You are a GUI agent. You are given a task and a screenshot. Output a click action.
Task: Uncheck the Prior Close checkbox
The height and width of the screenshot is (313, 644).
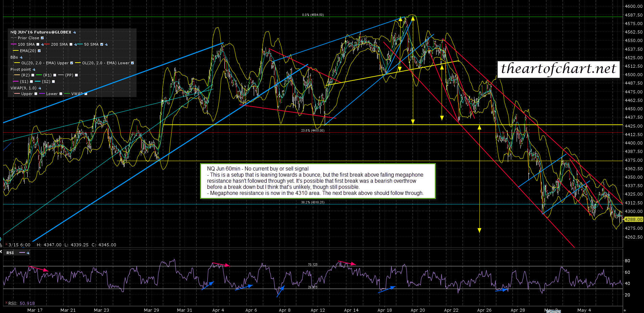pyautogui.click(x=42, y=38)
